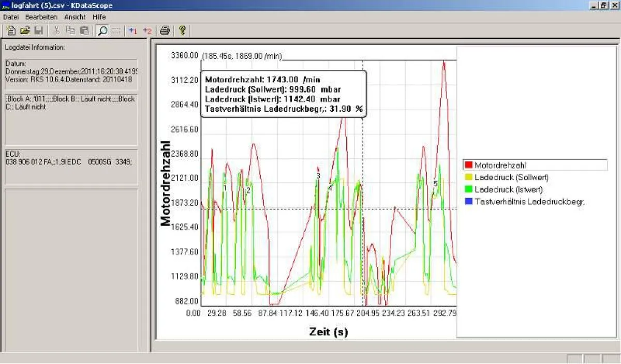The height and width of the screenshot is (364, 621).
Task: Click the Paste clipboard icon
Action: tap(84, 31)
